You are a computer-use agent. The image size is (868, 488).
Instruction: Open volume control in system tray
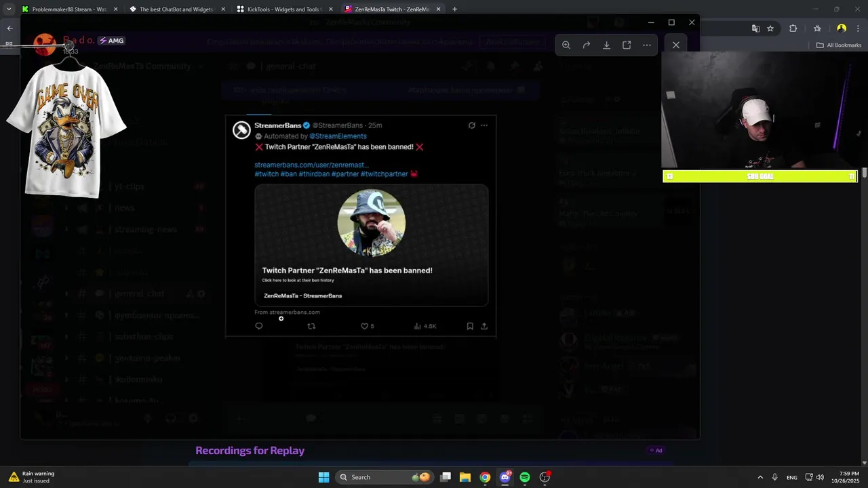coord(820,477)
